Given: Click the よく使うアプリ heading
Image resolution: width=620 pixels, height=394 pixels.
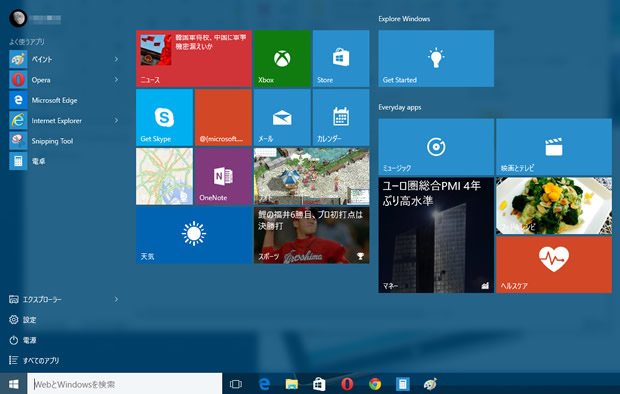Looking at the screenshot, I should 27,42.
